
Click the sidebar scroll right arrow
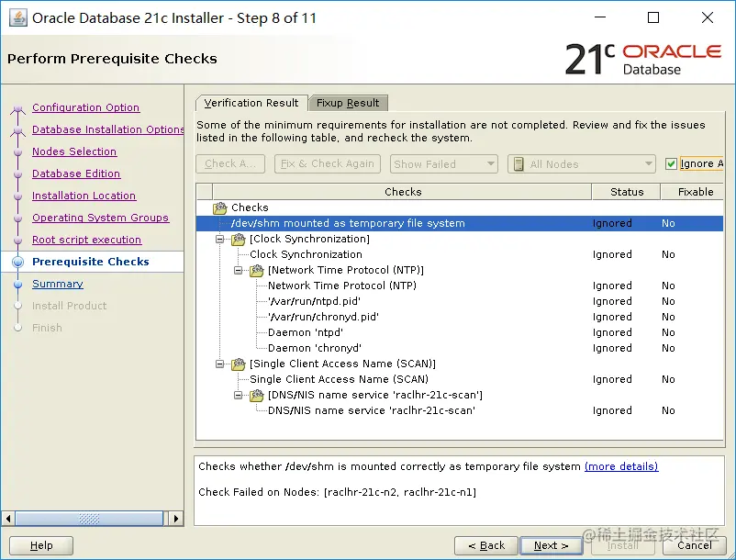click(176, 519)
